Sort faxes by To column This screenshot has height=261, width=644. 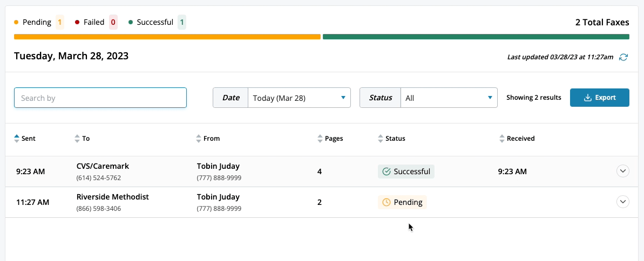pyautogui.click(x=83, y=139)
